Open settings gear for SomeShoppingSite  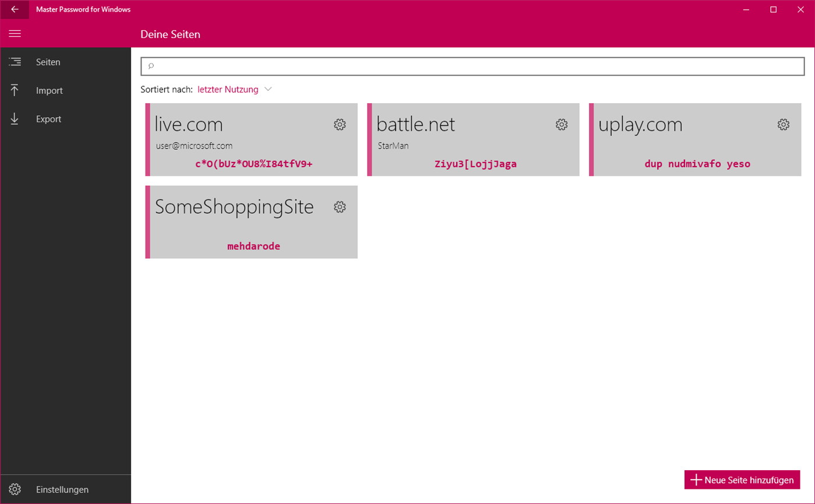click(x=340, y=207)
